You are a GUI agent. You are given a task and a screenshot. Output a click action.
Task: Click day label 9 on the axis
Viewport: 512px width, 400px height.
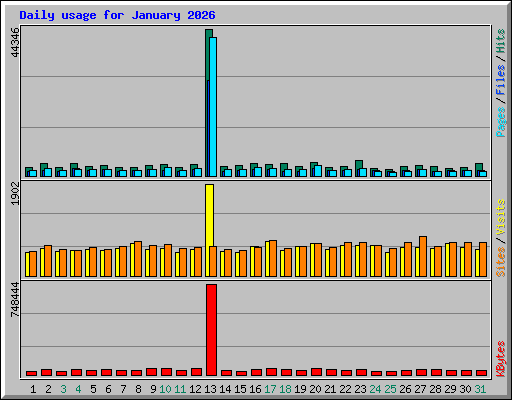(x=153, y=389)
